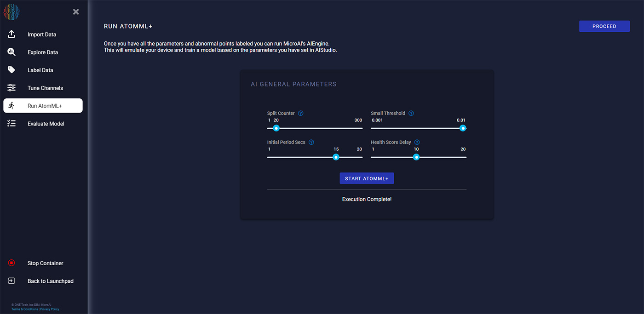Open the Privacy Policy link
The image size is (644, 314).
click(50, 309)
